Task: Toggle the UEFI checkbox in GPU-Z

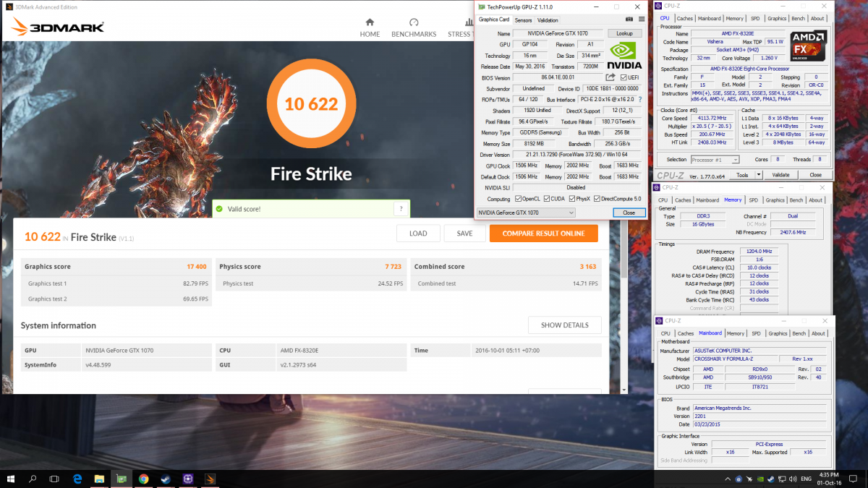Action: 623,77
